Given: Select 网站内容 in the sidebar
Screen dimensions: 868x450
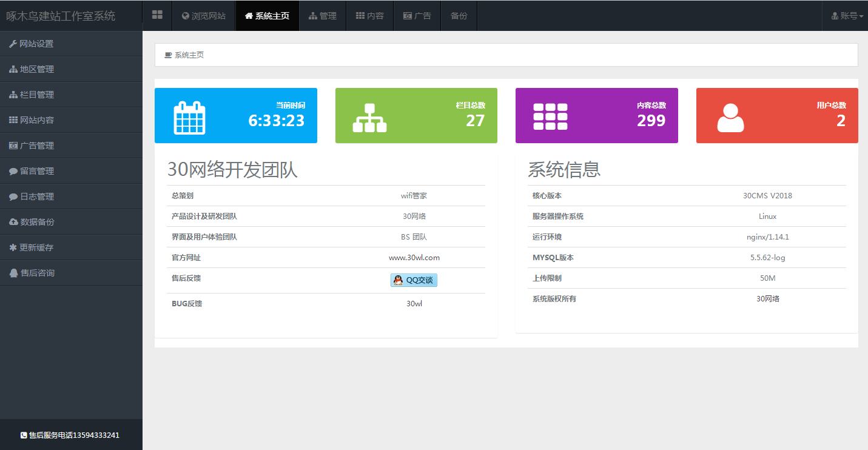Looking at the screenshot, I should 36,120.
